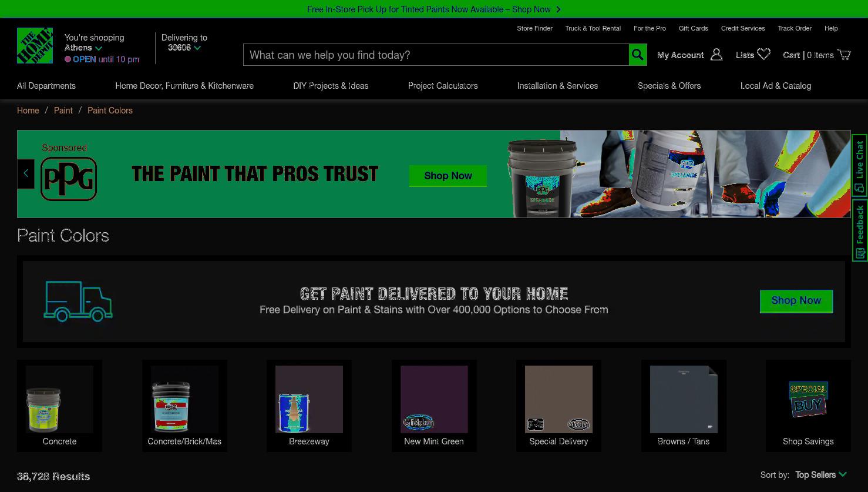
Task: Open Home Decor, Furniture & Kitchenware menu
Action: [184, 86]
